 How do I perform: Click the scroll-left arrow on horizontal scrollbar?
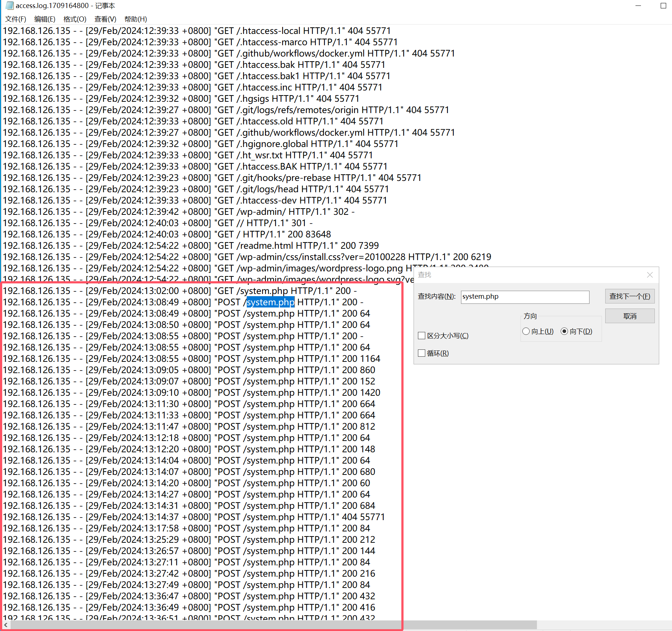tap(5, 625)
